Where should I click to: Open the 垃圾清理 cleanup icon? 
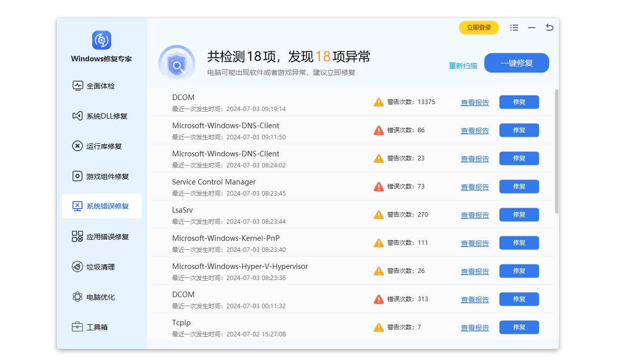point(78,267)
